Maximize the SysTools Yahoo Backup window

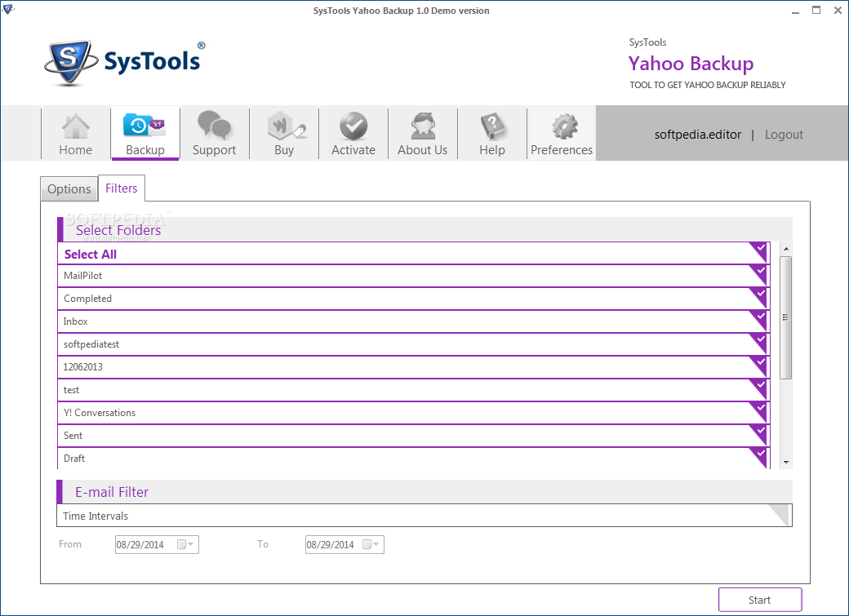pos(816,11)
